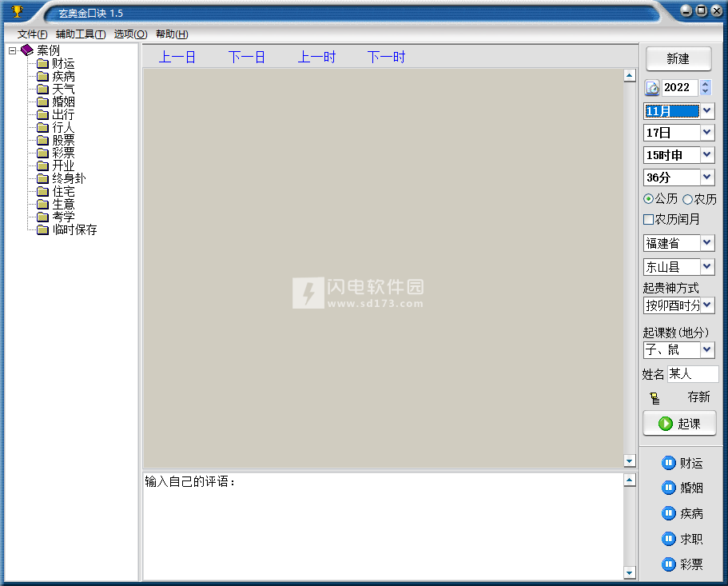This screenshot has height=586, width=728.
Task: Click the blue 求职 round icon
Action: point(668,539)
